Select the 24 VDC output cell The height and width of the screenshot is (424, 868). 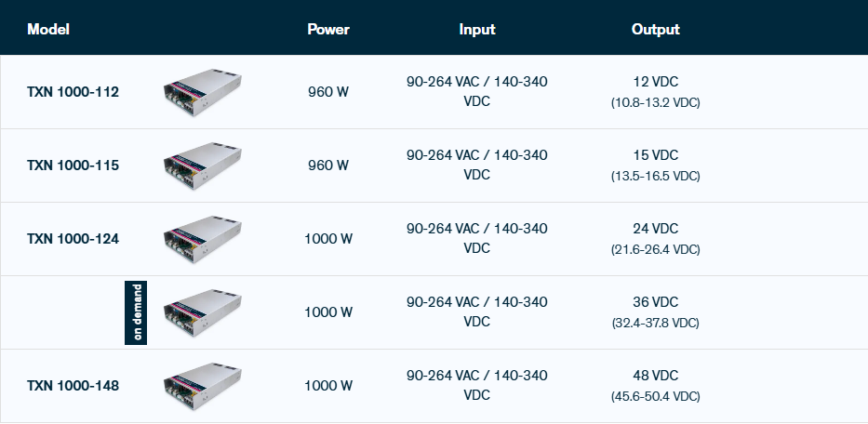656,239
